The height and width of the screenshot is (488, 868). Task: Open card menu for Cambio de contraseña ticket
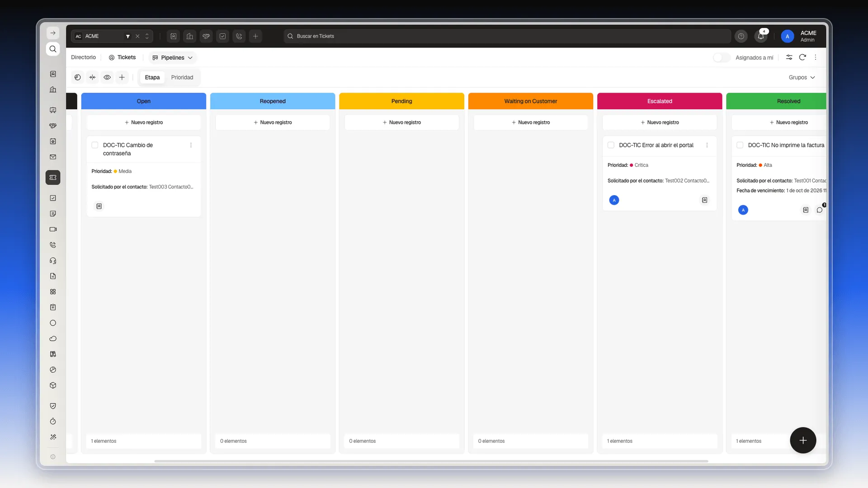[x=191, y=145]
